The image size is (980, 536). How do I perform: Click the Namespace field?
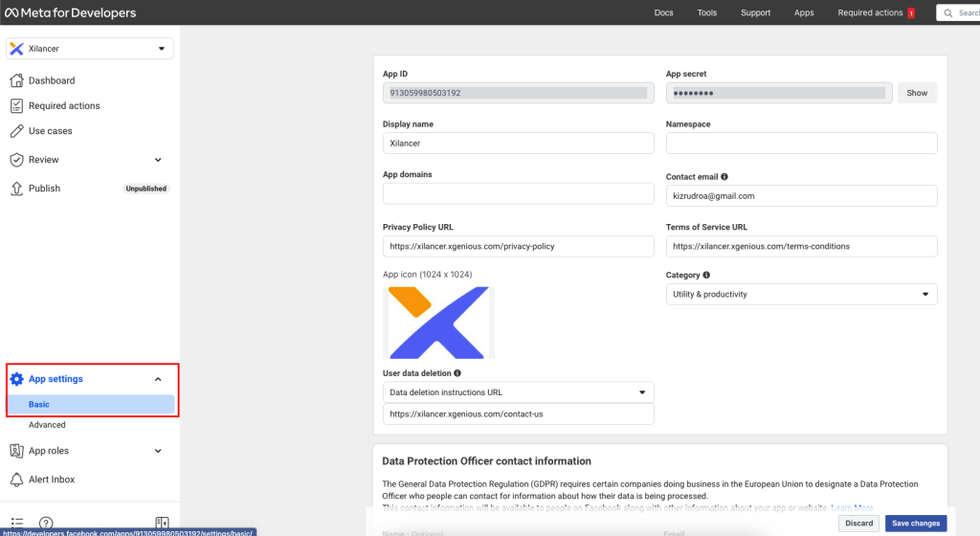click(801, 143)
